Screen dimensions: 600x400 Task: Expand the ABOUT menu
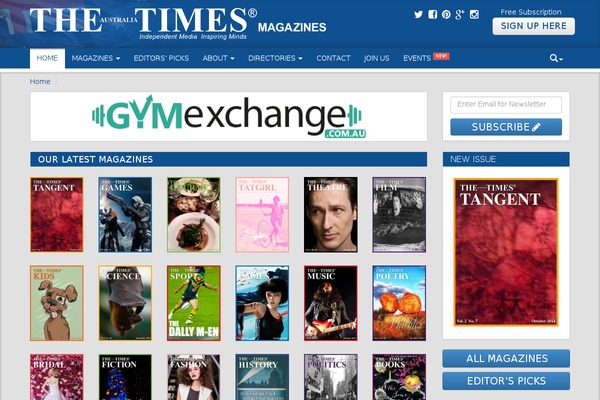coord(218,58)
